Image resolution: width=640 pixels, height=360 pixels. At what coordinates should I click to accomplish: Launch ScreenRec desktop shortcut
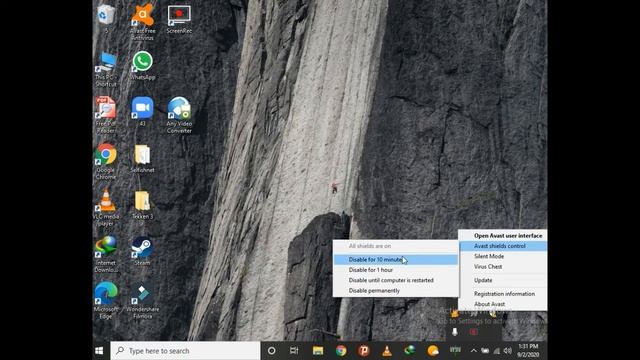click(x=179, y=19)
